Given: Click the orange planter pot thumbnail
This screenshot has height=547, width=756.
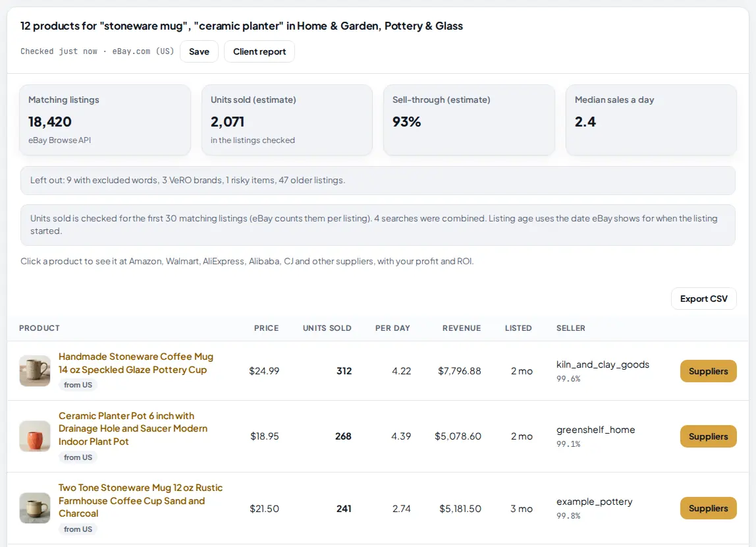Looking at the screenshot, I should click(x=35, y=436).
